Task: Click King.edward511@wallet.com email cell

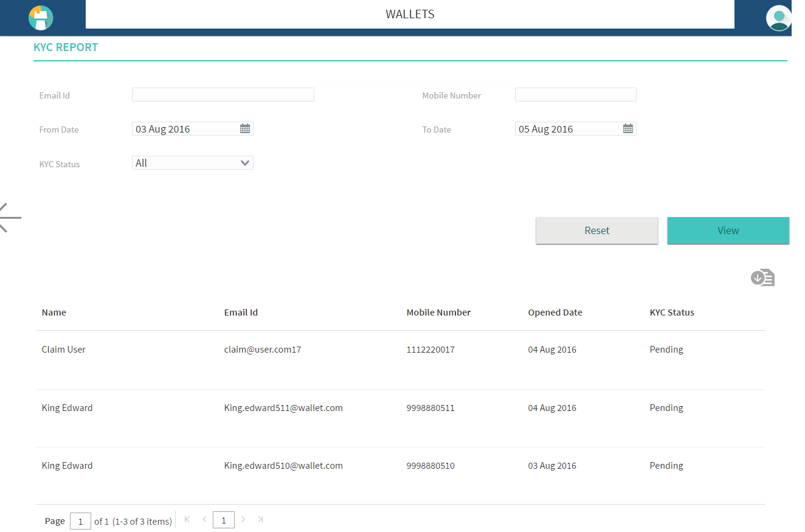Action: click(x=283, y=408)
